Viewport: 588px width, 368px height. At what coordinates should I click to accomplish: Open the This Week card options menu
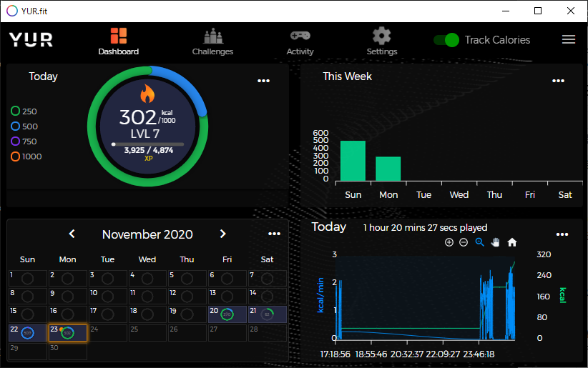pos(558,81)
